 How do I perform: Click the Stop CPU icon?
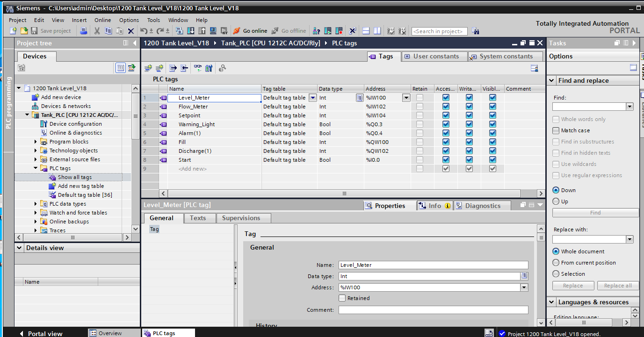click(x=339, y=31)
